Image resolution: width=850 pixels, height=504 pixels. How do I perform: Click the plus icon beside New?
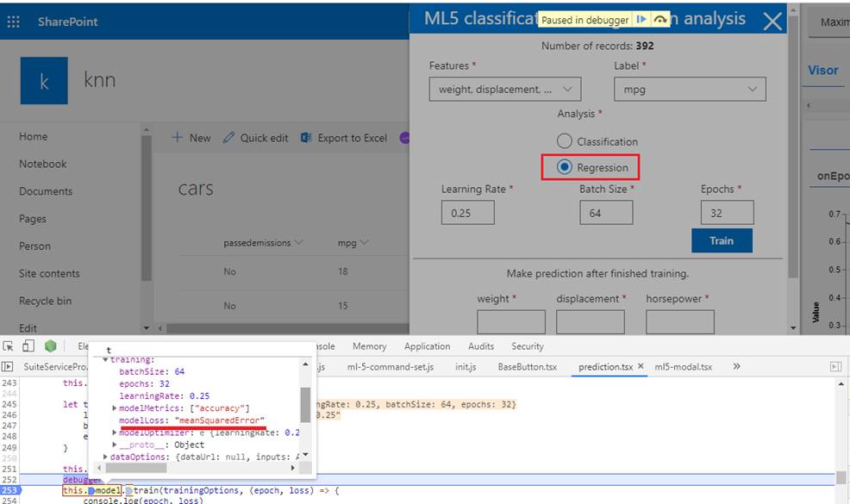[x=178, y=138]
